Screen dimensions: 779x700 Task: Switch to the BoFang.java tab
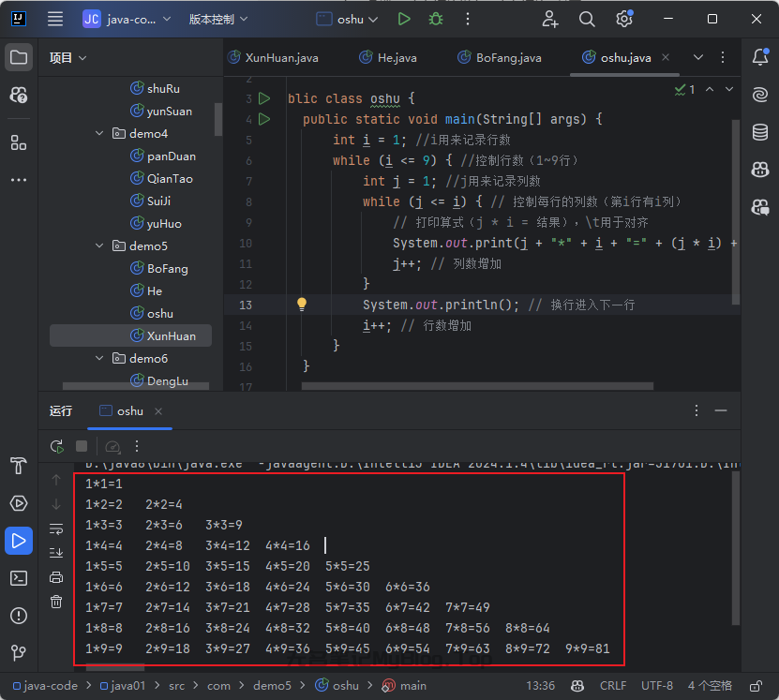(x=500, y=58)
